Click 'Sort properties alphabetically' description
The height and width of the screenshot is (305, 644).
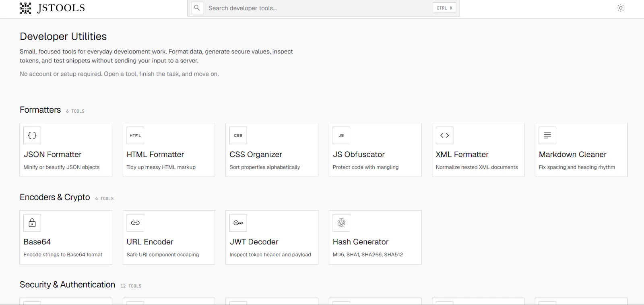click(x=265, y=167)
